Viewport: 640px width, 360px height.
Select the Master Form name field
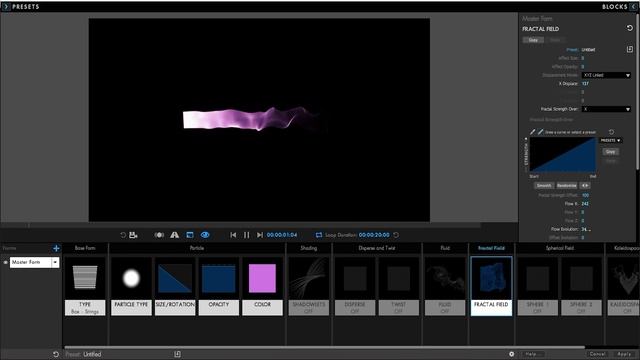[x=31, y=262]
